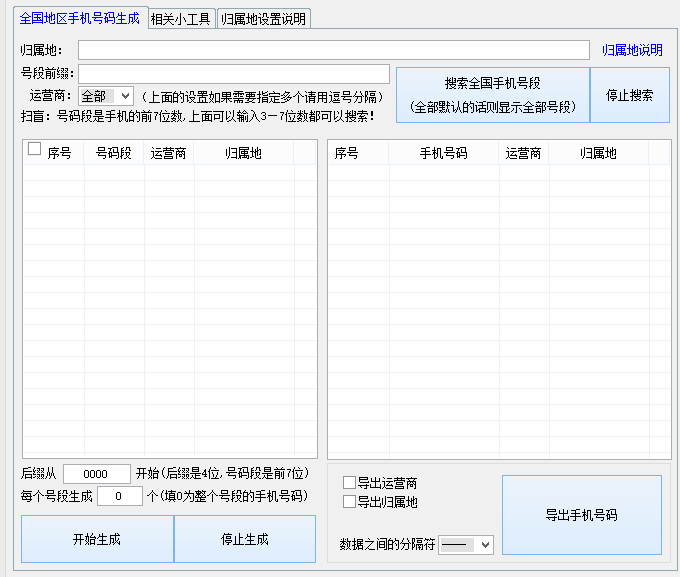
Task: Select the 全国地区手机号码生成 tab
Action: [80, 18]
